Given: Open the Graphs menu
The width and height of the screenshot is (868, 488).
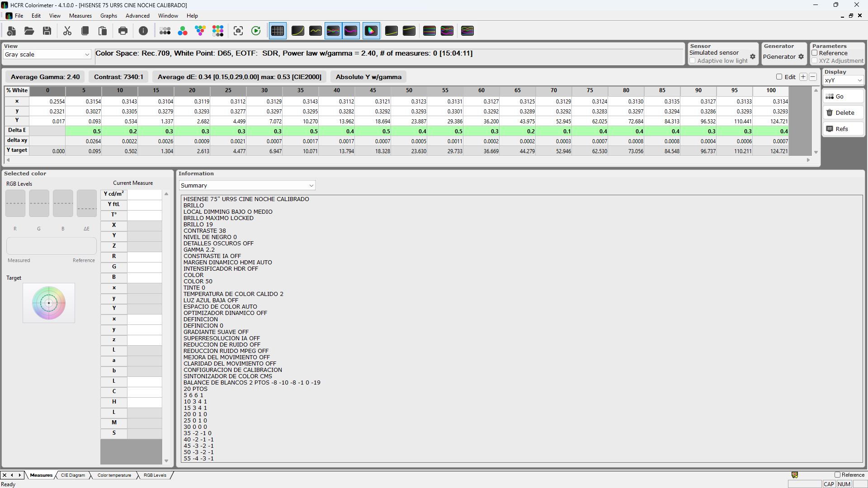Looking at the screenshot, I should pyautogui.click(x=108, y=15).
